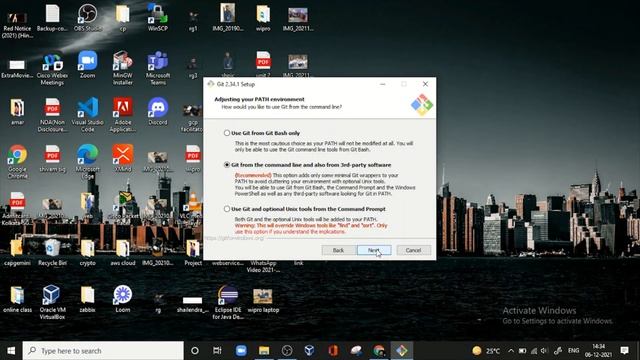This screenshot has height=360, width=640.
Task: Open Microsoft Edge desktop shortcut
Action: pyautogui.click(x=87, y=162)
